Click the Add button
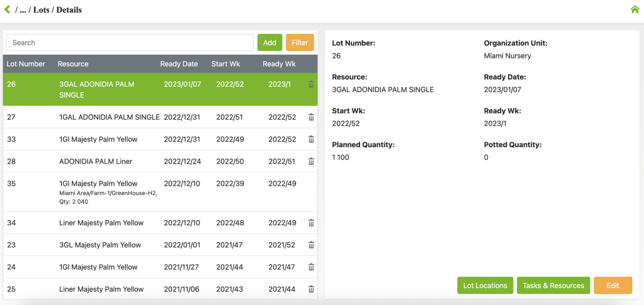Viewport: 644px width, 305px height. [x=269, y=43]
